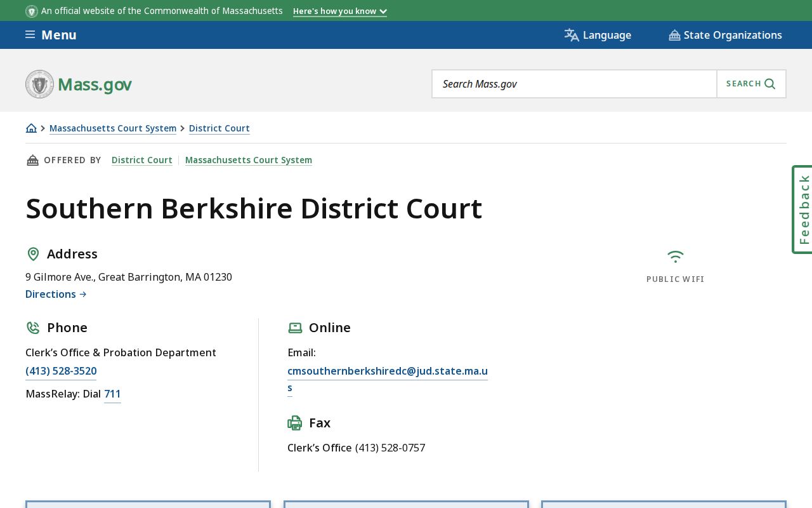Email cmsouthernberkshiredc@jud.state.ma.us link

click(x=388, y=379)
